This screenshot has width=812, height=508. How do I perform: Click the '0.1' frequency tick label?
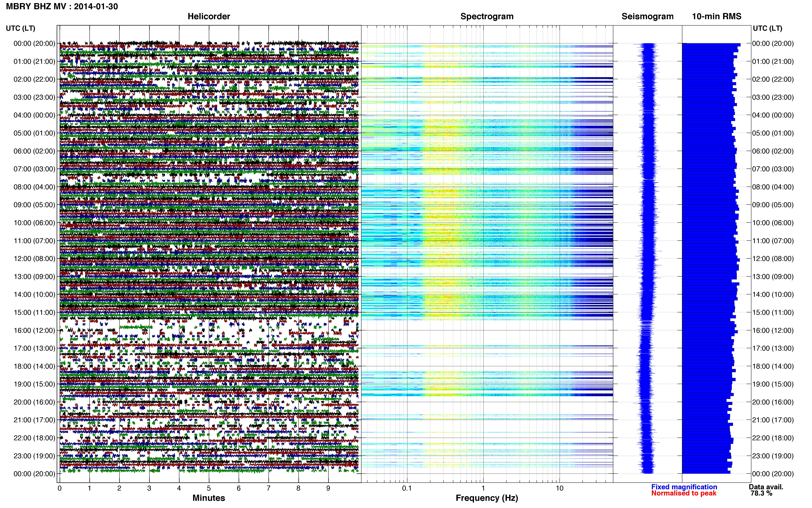[x=407, y=488]
